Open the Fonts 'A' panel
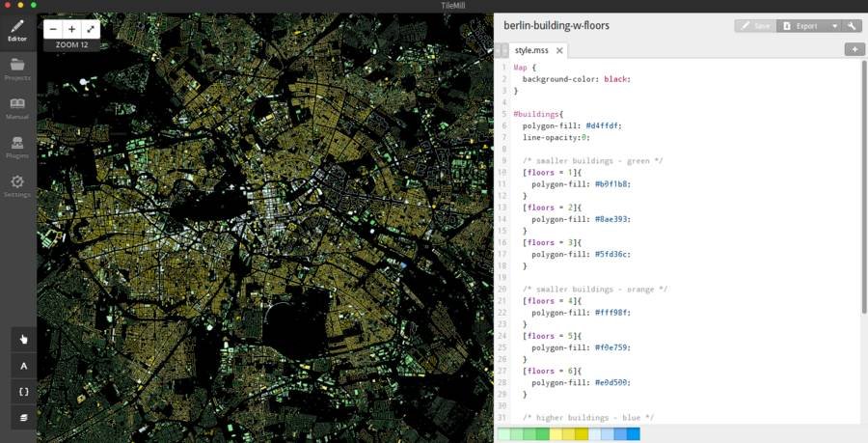The image size is (868, 443). click(x=24, y=366)
